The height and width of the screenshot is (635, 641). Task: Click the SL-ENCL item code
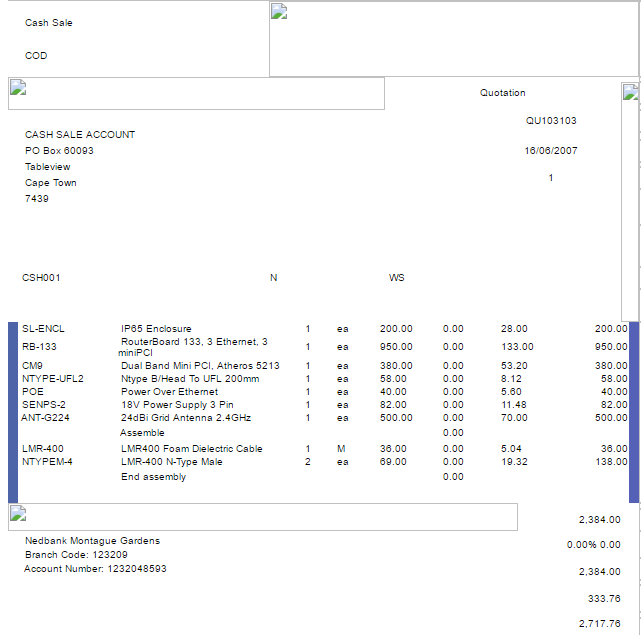[x=43, y=329]
